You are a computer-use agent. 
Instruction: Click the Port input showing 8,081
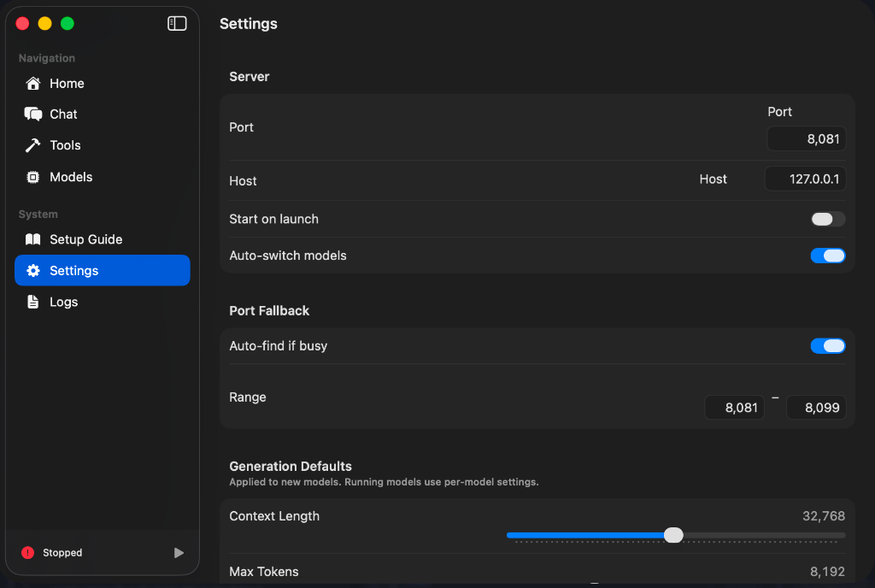tap(806, 138)
